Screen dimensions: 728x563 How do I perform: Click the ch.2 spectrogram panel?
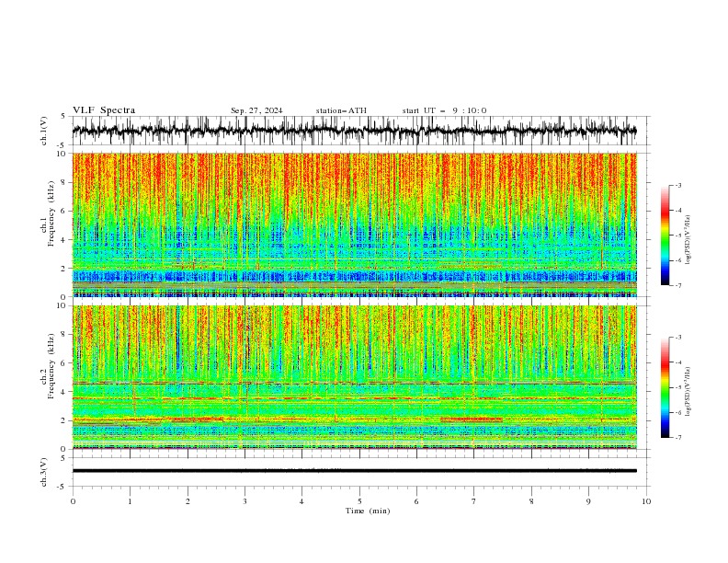[354, 377]
